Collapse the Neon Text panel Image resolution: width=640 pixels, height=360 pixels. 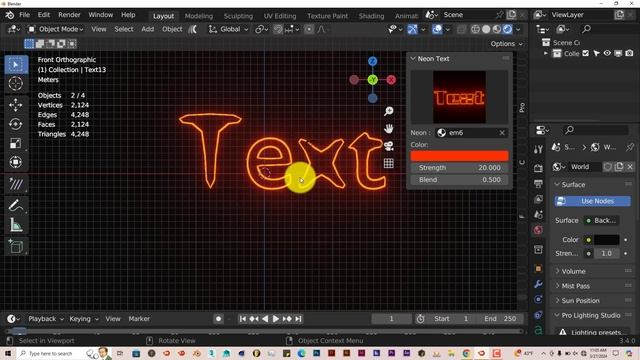click(x=413, y=59)
